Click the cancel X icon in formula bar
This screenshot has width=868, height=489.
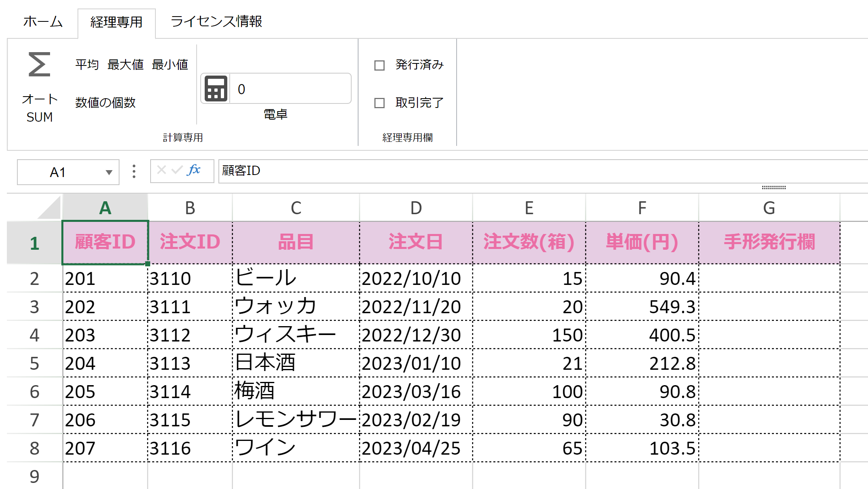(161, 170)
